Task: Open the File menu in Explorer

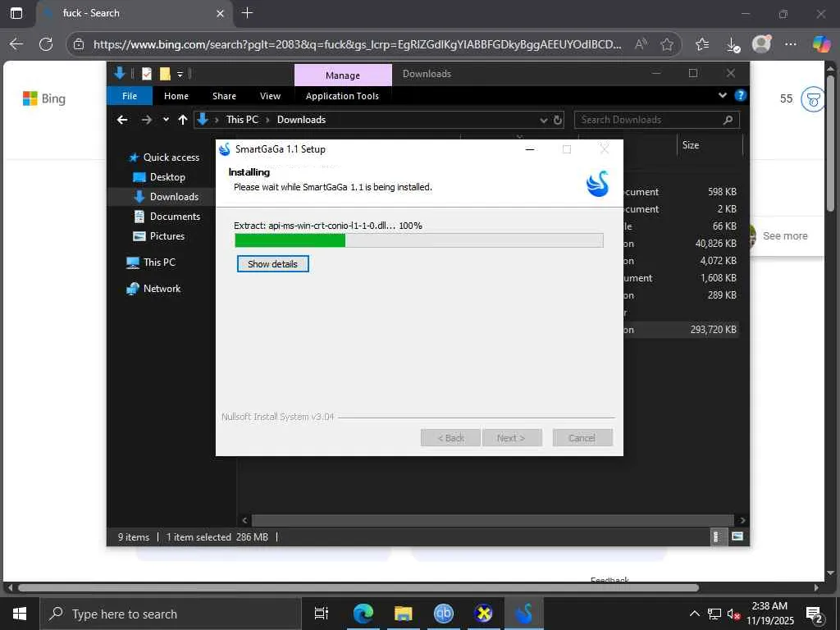Action: coord(130,96)
